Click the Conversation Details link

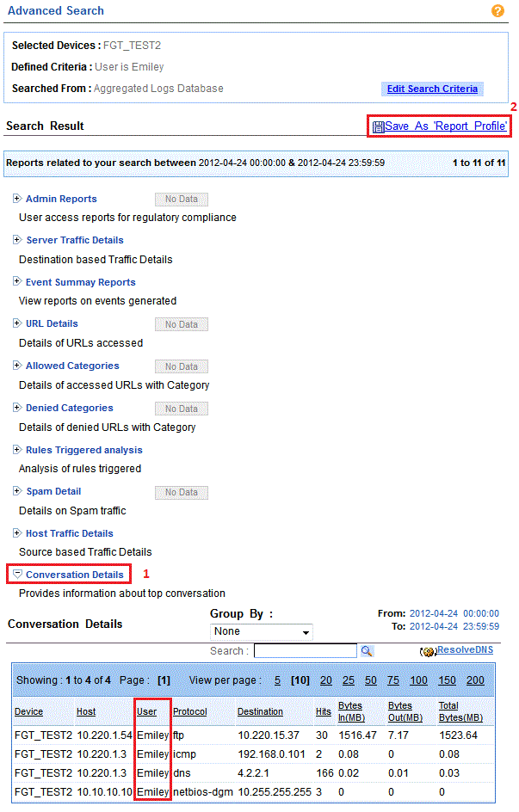pyautogui.click(x=75, y=575)
